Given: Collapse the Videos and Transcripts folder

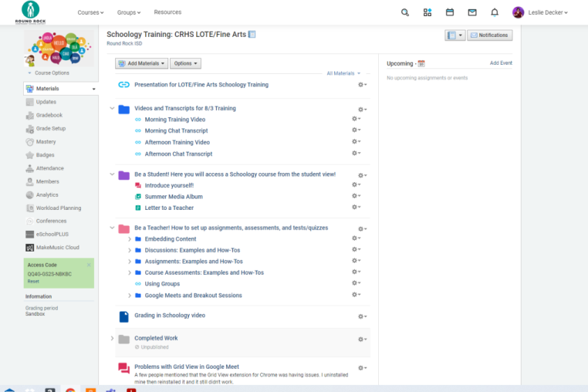Looking at the screenshot, I should [x=113, y=109].
